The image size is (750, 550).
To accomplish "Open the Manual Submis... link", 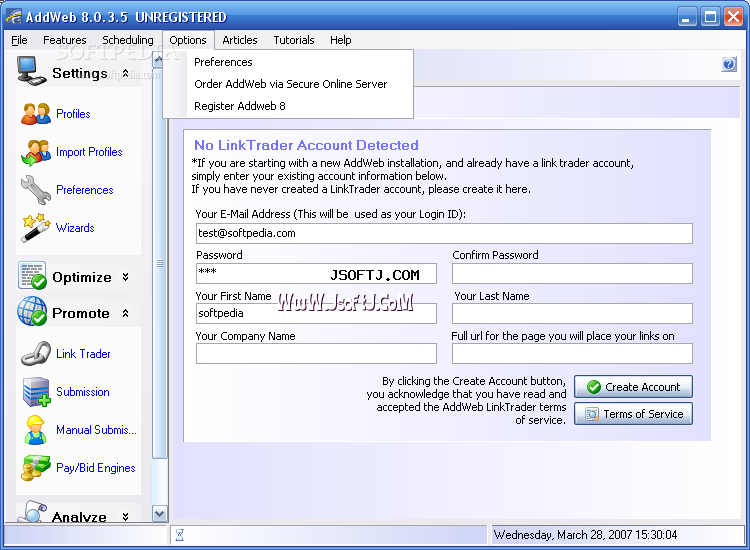I will pyautogui.click(x=96, y=430).
